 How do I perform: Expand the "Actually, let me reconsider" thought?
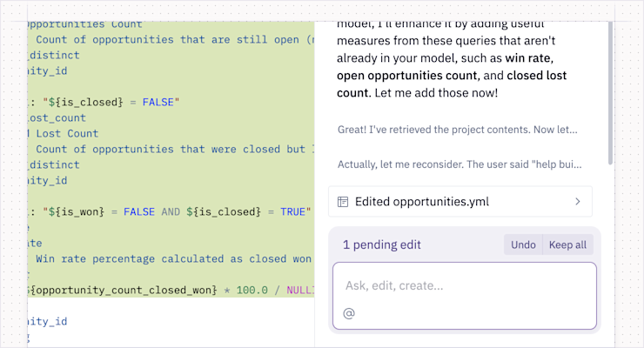tap(460, 164)
